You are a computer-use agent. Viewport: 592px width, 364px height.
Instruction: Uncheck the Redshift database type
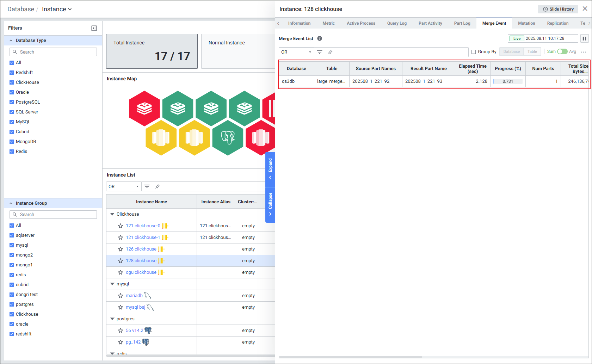(x=12, y=73)
